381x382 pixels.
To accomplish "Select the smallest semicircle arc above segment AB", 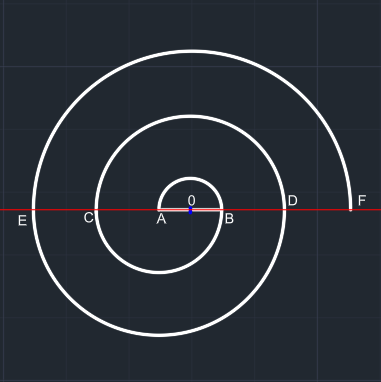I will [190, 179].
